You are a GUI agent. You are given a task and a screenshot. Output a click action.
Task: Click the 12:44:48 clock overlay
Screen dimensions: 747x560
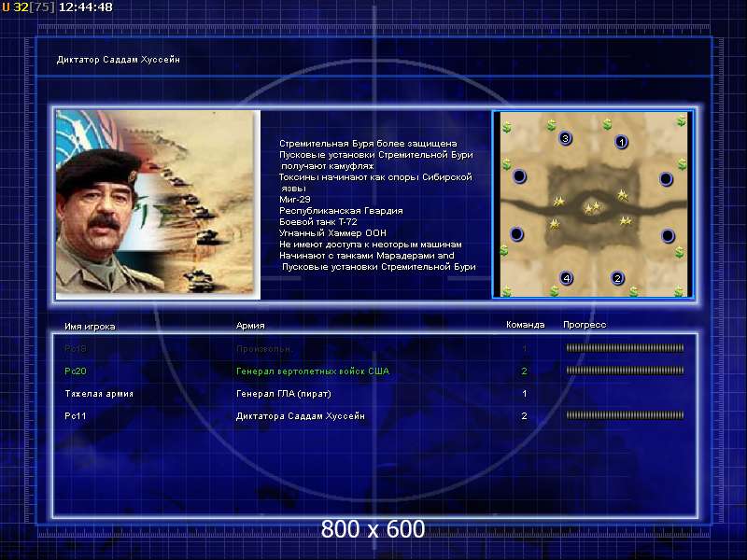86,7
